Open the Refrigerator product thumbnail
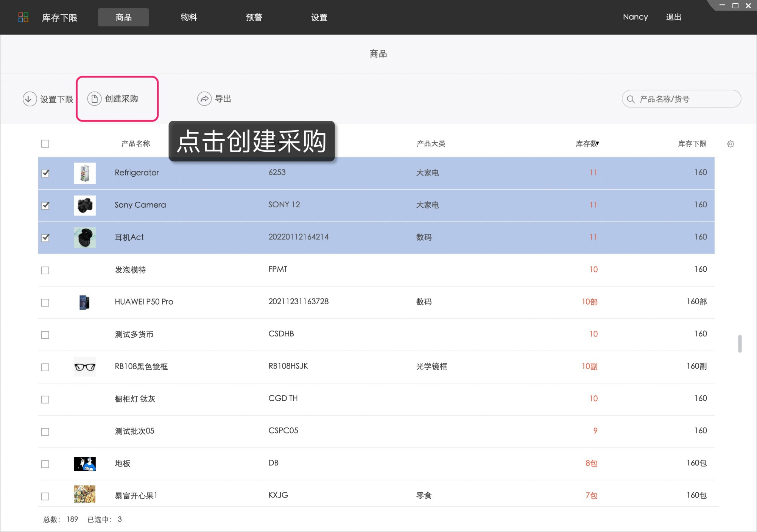Screen dimensions: 757x532 pyautogui.click(x=85, y=173)
